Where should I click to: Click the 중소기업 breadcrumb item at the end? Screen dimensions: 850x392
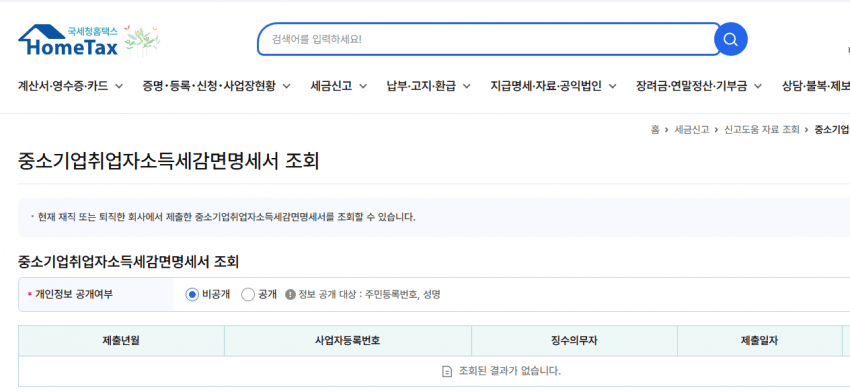832,130
